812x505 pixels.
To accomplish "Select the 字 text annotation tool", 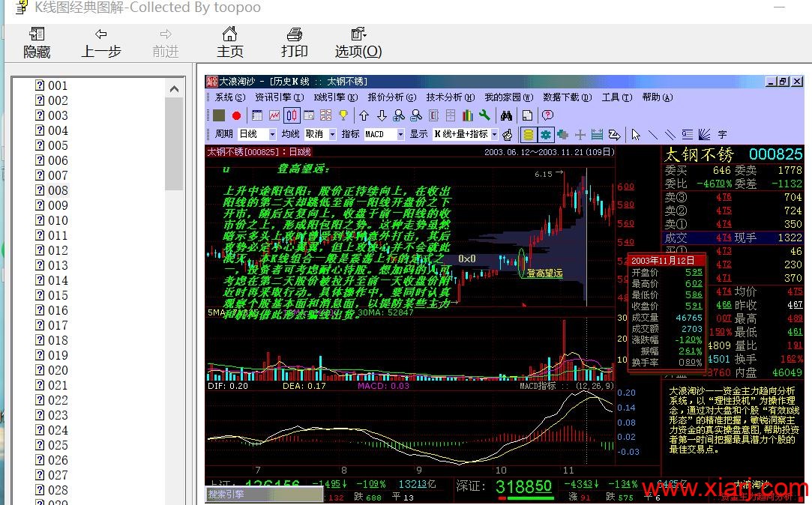I will (x=722, y=135).
